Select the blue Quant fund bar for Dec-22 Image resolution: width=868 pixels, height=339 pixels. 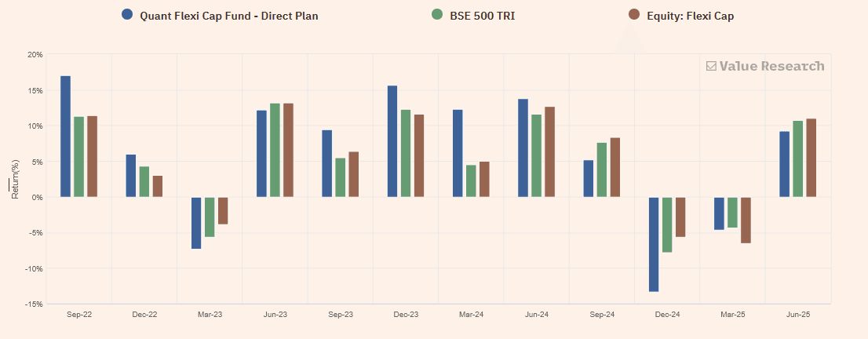tap(130, 176)
